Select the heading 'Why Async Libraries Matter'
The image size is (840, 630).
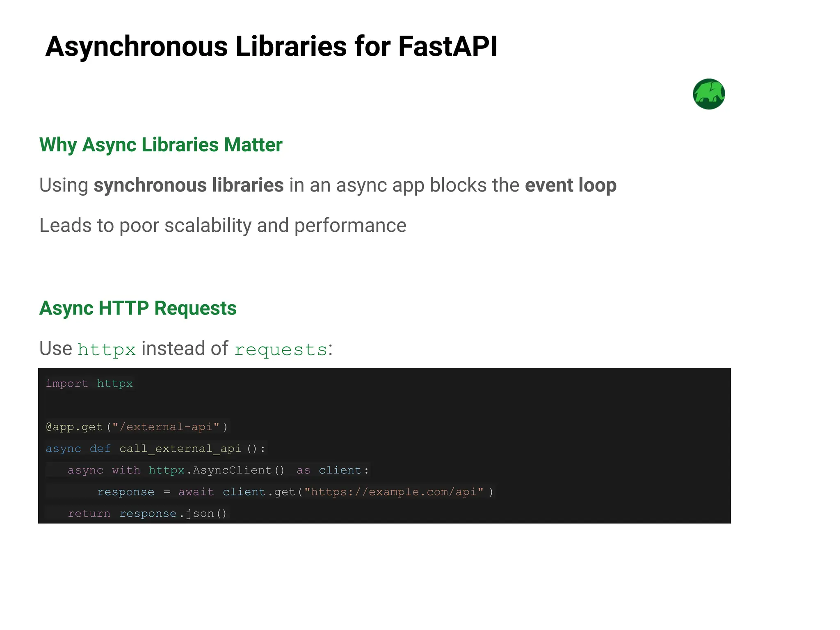pos(161,145)
